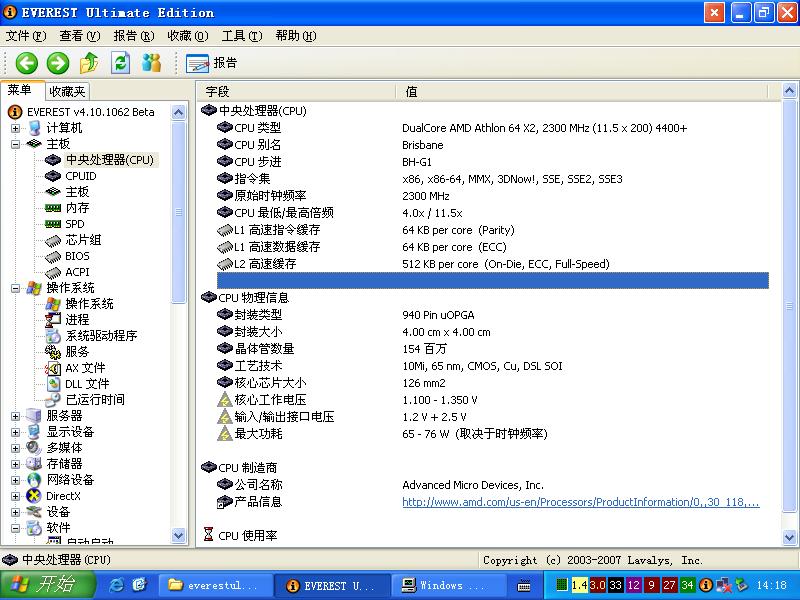Screen dimensions: 800x600
Task: Expand the 服务器 tree node
Action: (16, 416)
